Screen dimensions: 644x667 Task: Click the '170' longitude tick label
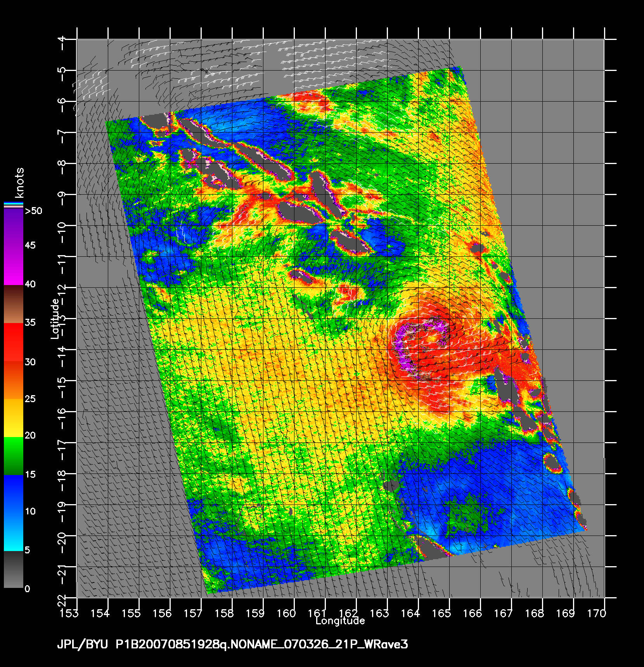597,613
